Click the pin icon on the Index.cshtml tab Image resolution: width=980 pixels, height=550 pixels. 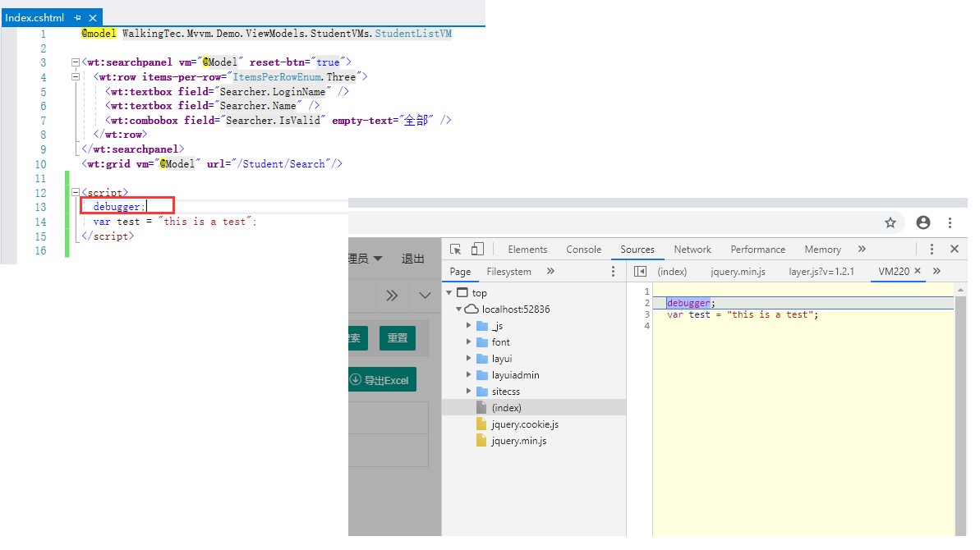click(79, 16)
